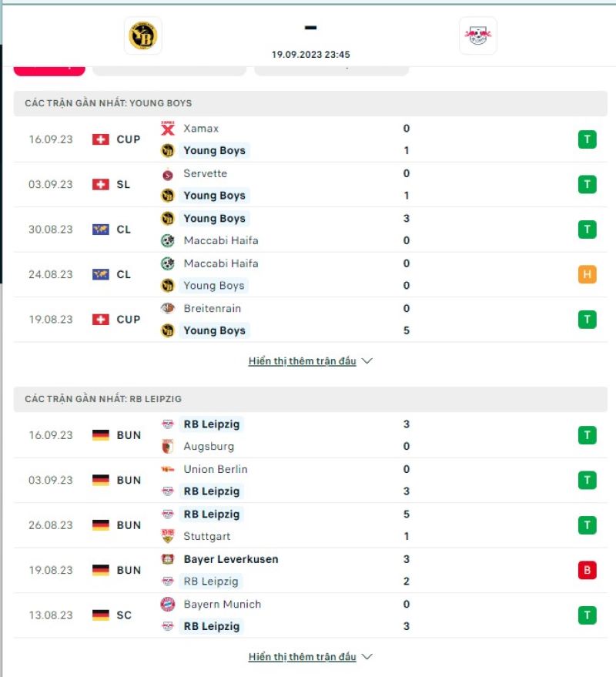Image resolution: width=616 pixels, height=677 pixels.
Task: Switch to the middle tab above the match list
Action: [169, 66]
